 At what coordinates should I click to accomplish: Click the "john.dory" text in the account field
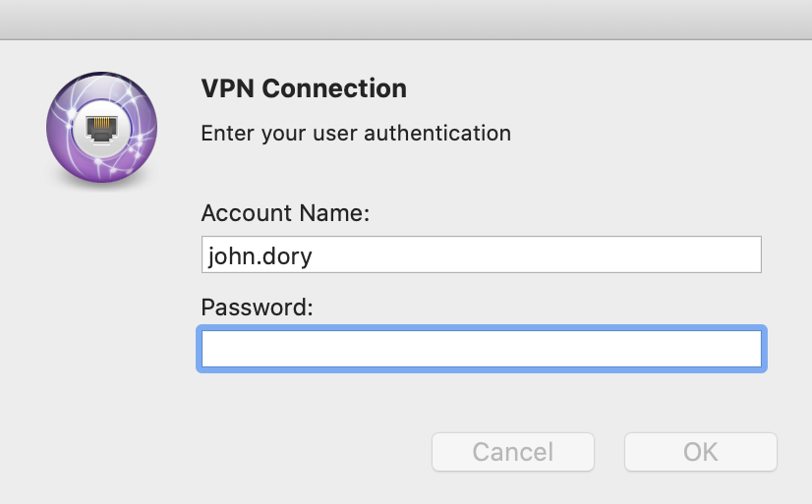click(260, 256)
